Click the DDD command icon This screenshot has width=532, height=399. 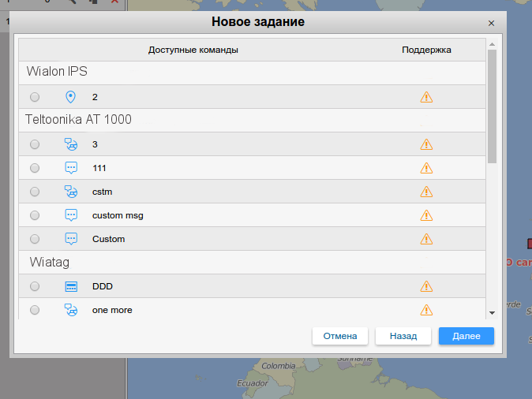(x=71, y=286)
